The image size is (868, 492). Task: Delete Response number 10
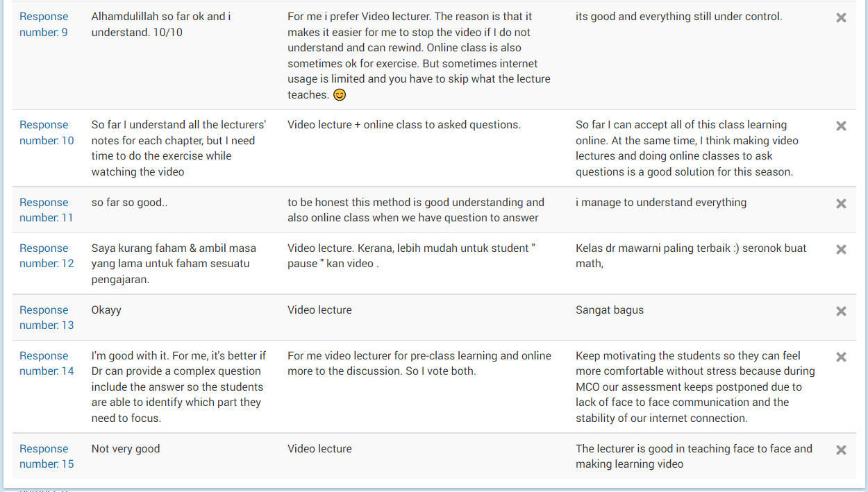click(x=841, y=126)
